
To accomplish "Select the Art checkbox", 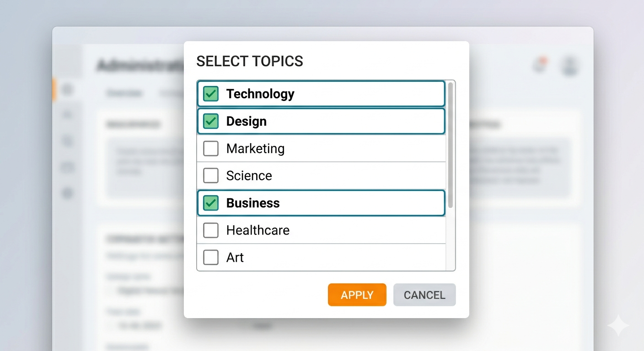I will coord(211,257).
